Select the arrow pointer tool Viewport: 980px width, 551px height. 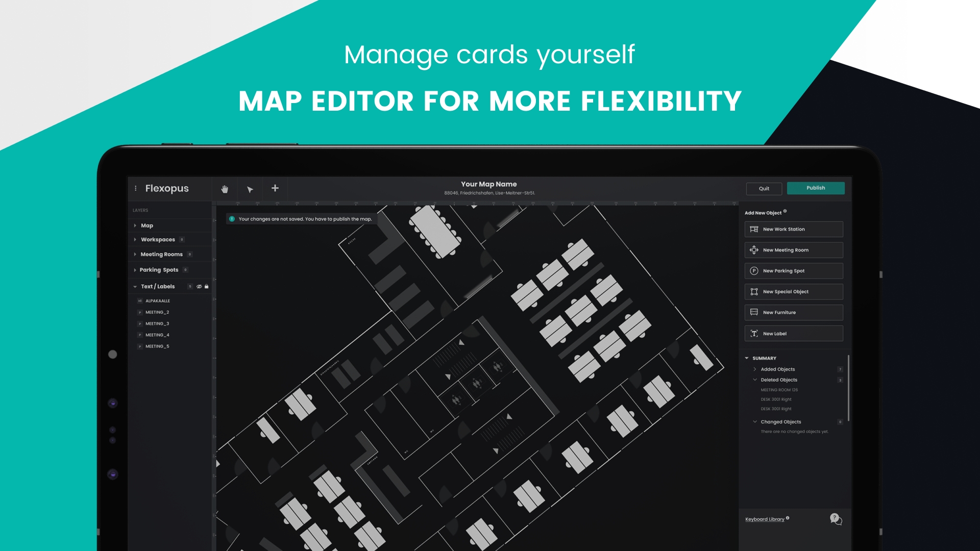[250, 189]
